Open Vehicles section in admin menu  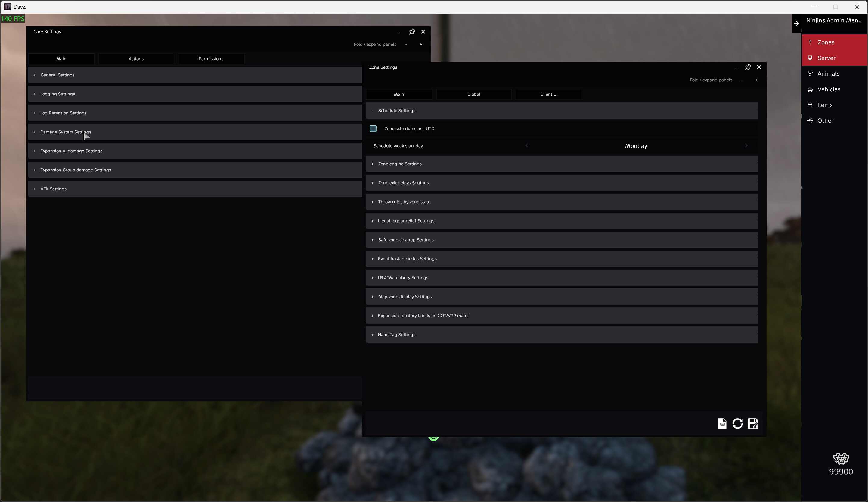point(834,89)
